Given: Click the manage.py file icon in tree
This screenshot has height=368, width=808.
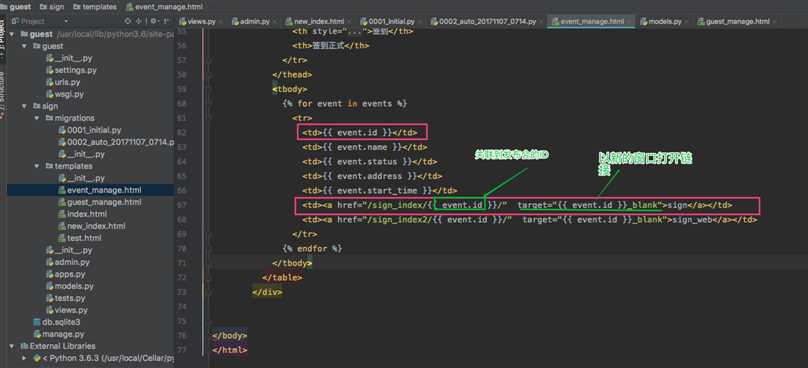Looking at the screenshot, I should pos(37,334).
